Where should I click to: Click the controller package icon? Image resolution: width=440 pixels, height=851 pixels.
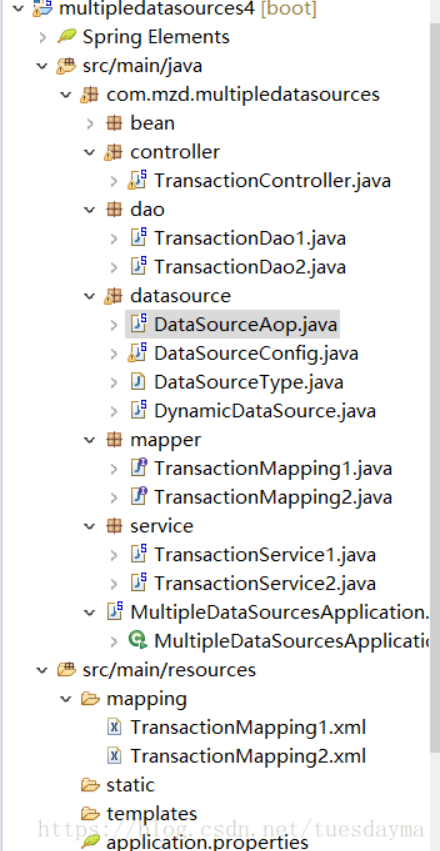pyautogui.click(x=114, y=152)
